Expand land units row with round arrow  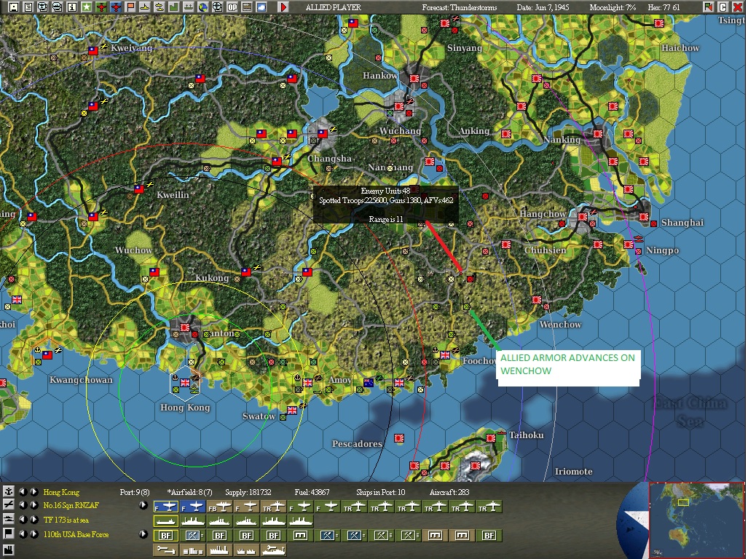tap(143, 534)
